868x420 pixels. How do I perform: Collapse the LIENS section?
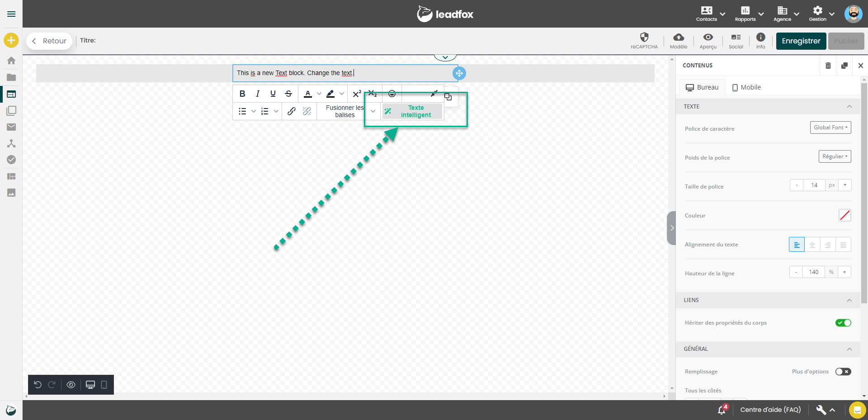[x=849, y=300]
